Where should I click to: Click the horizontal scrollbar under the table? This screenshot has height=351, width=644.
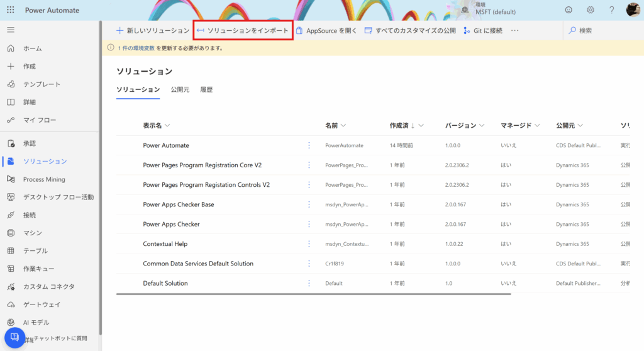click(314, 294)
